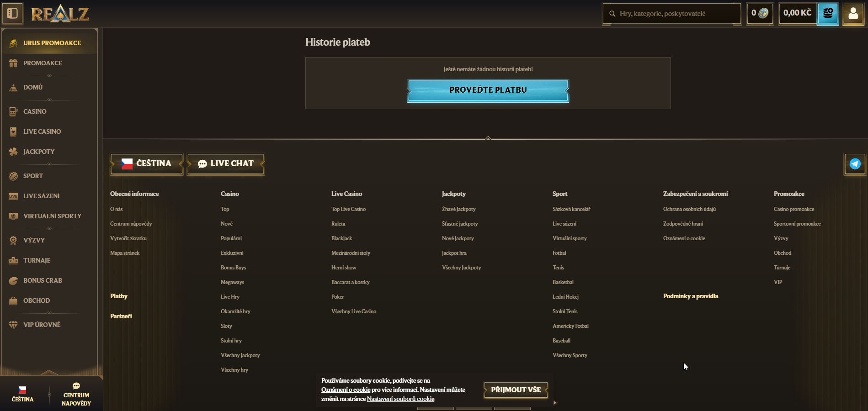Click the Obchod shopping bag icon
868x411 pixels.
[x=13, y=301]
